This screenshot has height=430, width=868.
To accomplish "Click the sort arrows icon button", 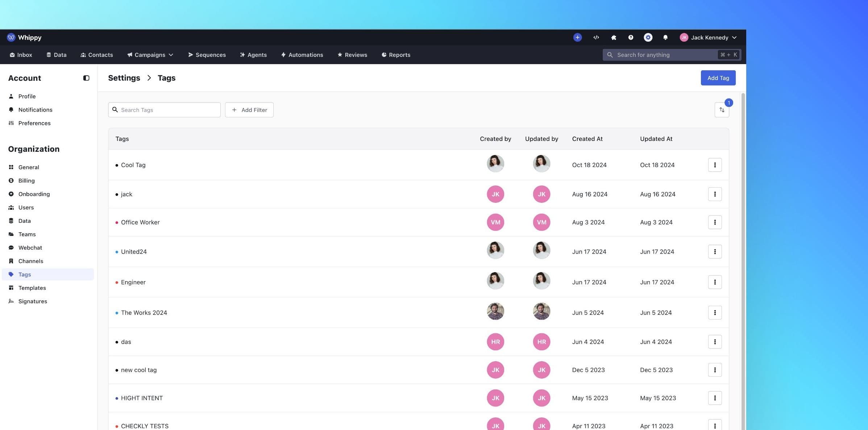I will pos(722,110).
